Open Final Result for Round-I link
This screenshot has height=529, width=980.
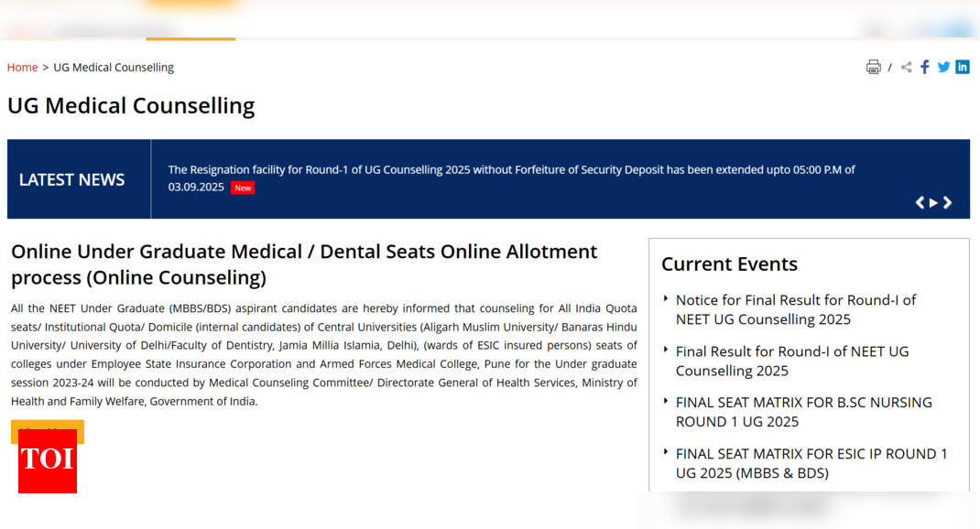792,361
